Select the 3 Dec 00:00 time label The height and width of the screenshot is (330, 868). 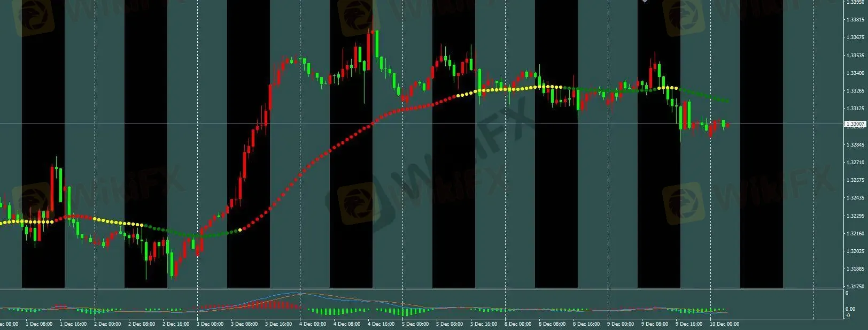tap(210, 324)
